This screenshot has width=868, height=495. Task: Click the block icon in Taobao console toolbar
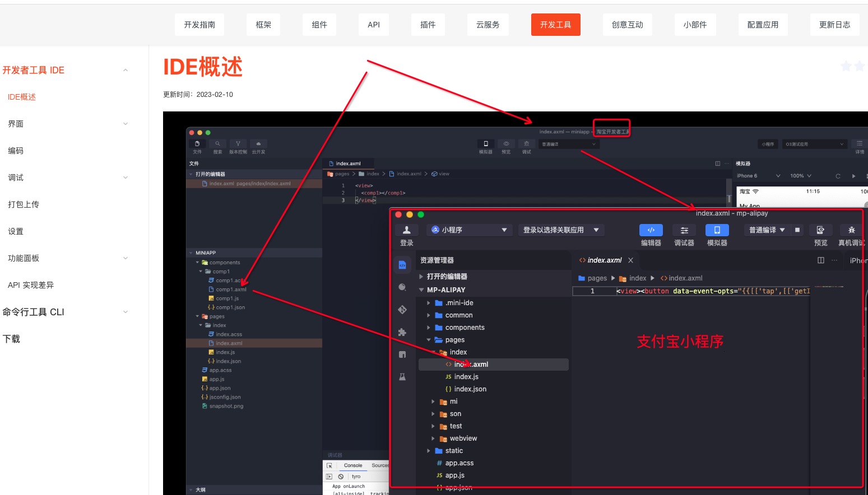point(341,477)
